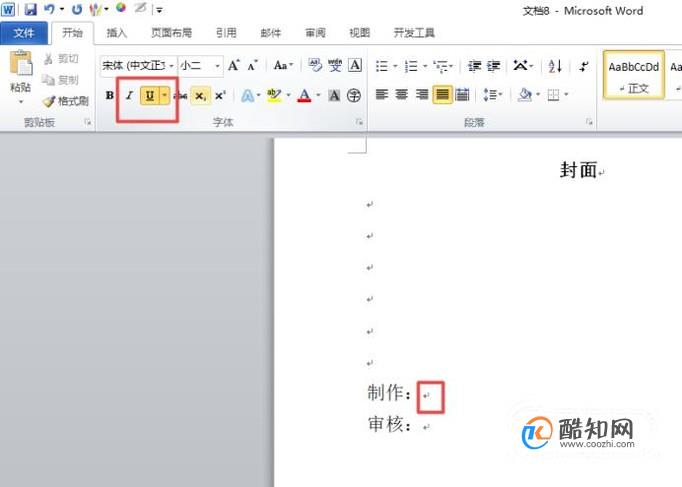Image resolution: width=682 pixels, height=487 pixels.
Task: Click the Copy icon
Action: click(48, 80)
